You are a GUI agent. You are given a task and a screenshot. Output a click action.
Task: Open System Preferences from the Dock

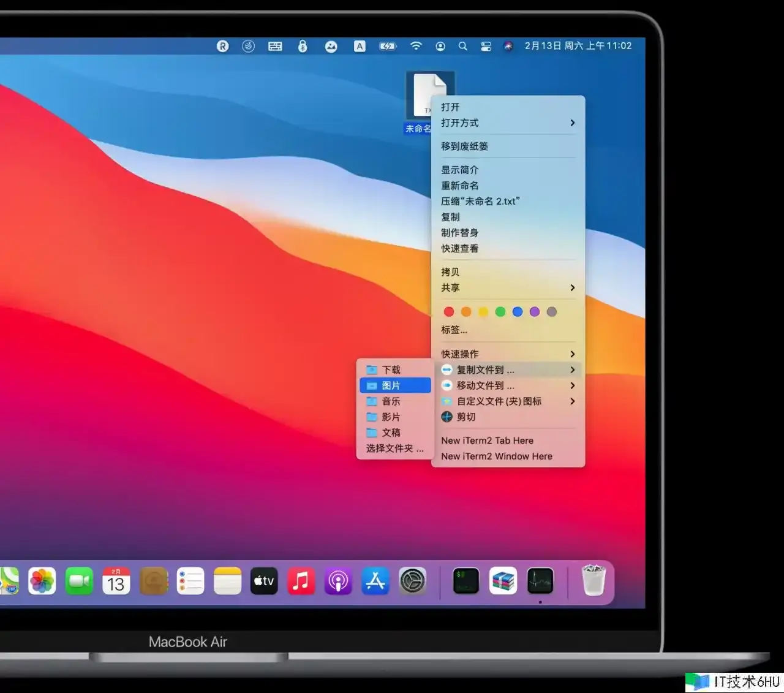click(x=412, y=581)
